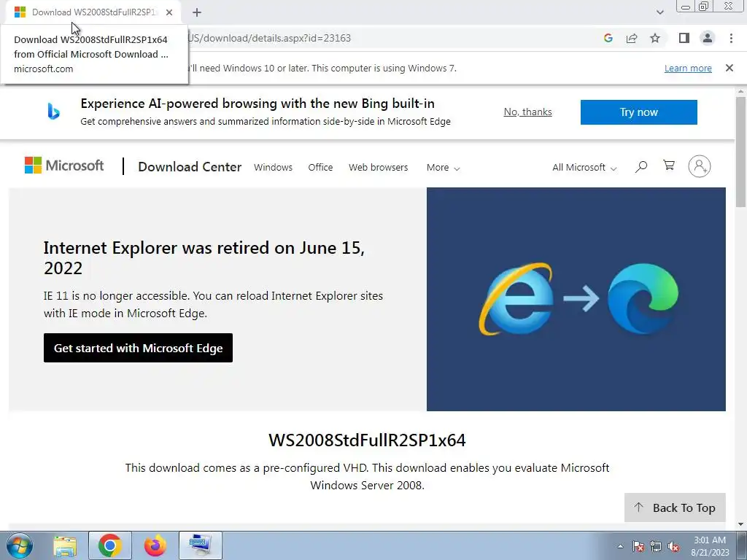Click the Internet Explorer to Edge image
The width and height of the screenshot is (747, 560).
coord(576,299)
